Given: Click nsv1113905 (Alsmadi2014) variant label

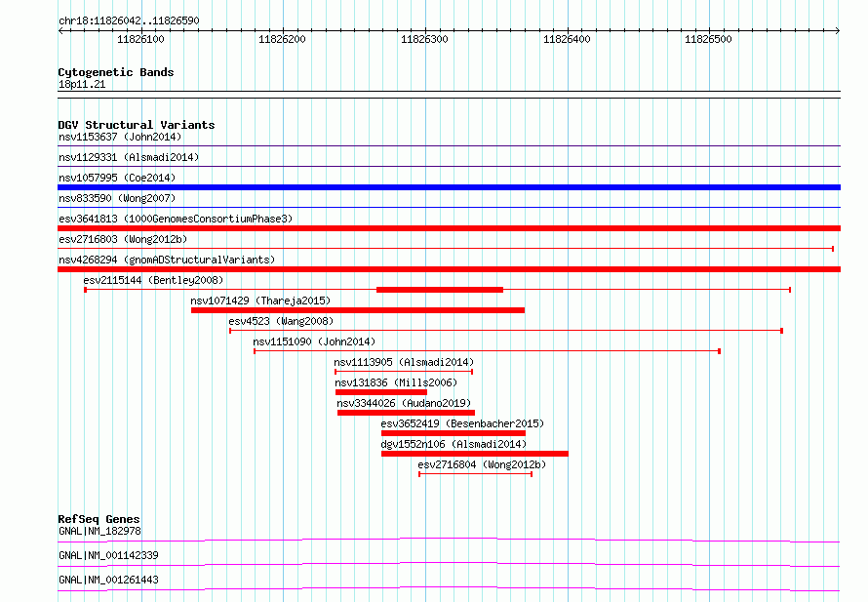Looking at the screenshot, I should [404, 362].
